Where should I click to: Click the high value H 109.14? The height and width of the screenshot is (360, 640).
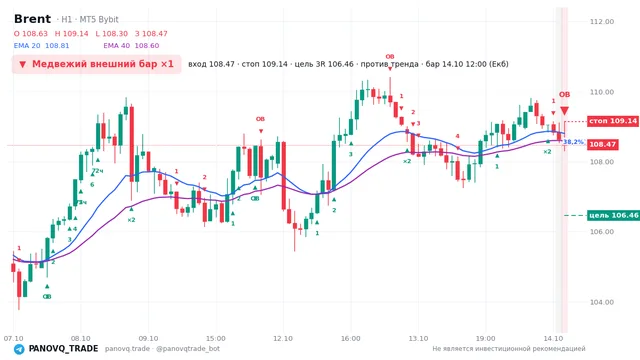coord(71,34)
